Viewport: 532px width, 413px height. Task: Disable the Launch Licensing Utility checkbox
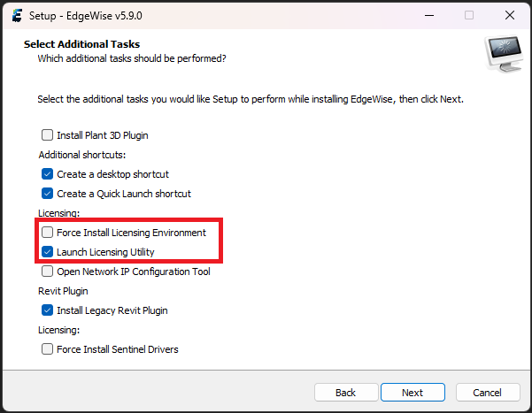(x=48, y=252)
